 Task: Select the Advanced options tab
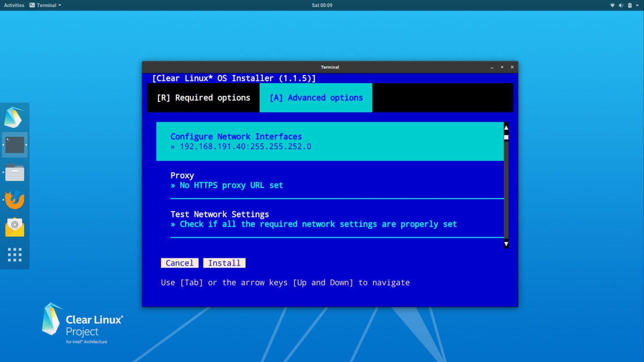(316, 97)
